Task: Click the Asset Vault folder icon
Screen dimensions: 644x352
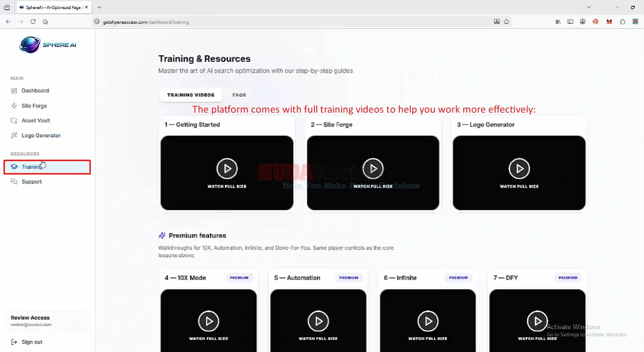Action: (14, 120)
